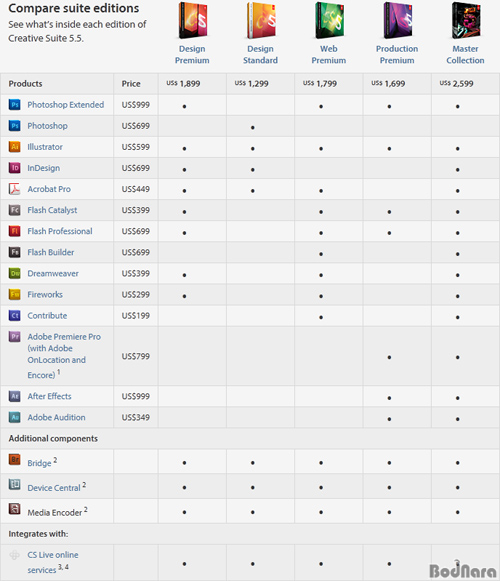Screen dimensions: 500x581
Task: Click the Master Collection price US$ 2,599
Action: (456, 84)
